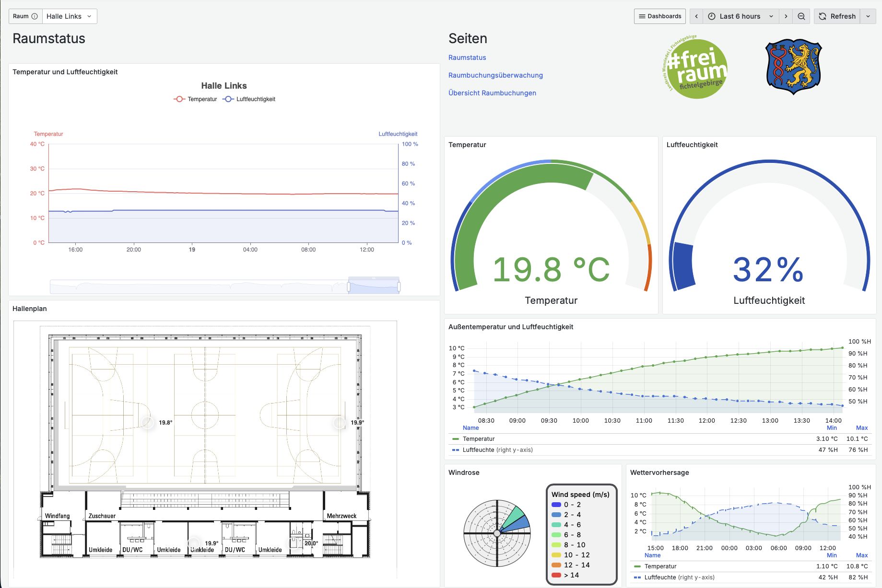This screenshot has width=882, height=588.
Task: Click the 20.0° sensor marker in Umkleide
Action: [294, 543]
